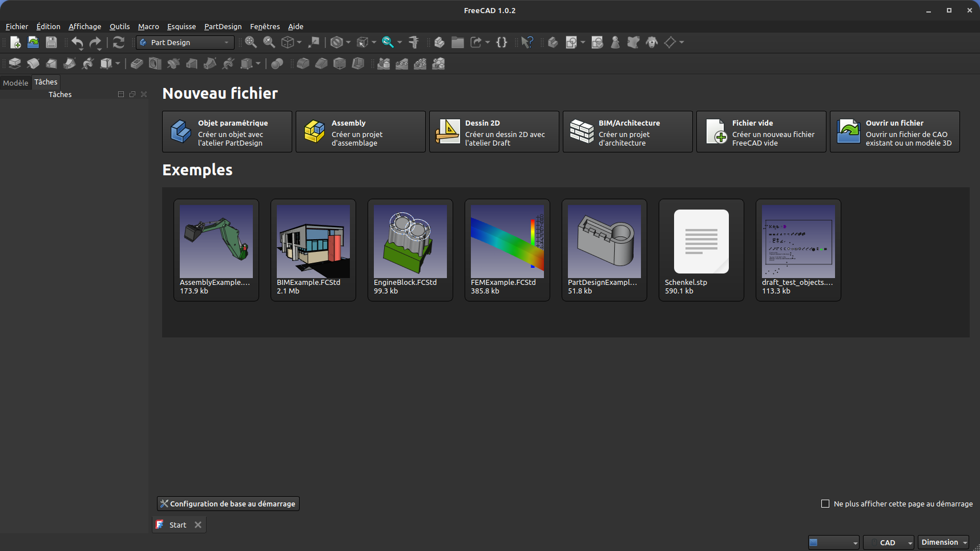Click the Fit All zoom icon
The height and width of the screenshot is (551, 980).
tap(251, 42)
